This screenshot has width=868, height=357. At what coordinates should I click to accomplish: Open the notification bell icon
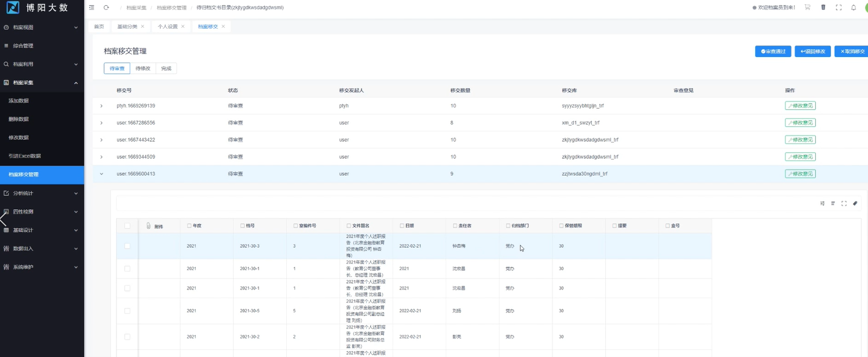853,8
